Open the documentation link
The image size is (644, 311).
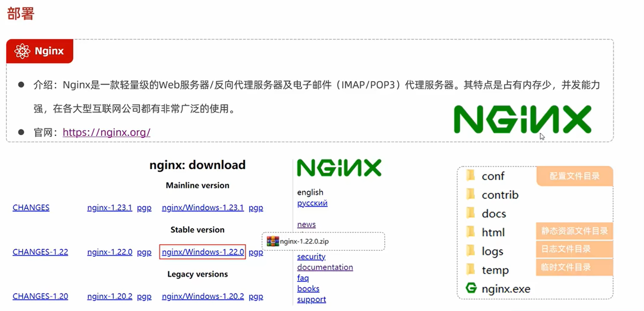coord(325,267)
